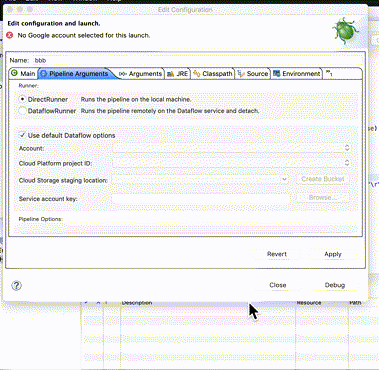This screenshot has height=370, width=379.
Task: Click the JRE tab books icon
Action: point(170,74)
